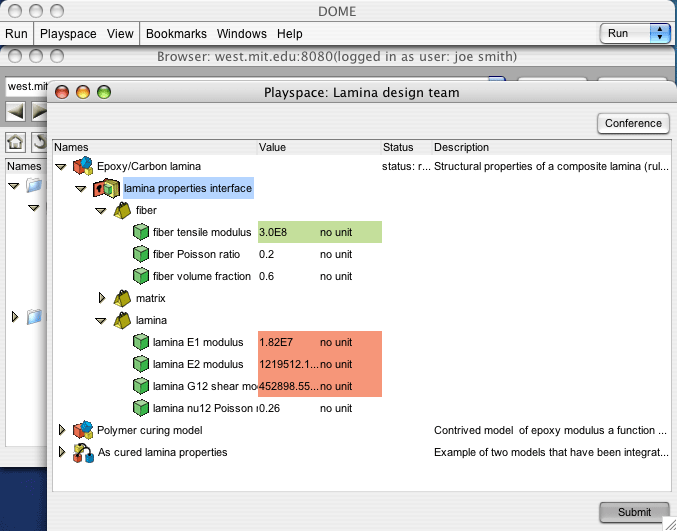Click the 'status: r...' cell of Epoxy/Carbon lamina

pos(406,167)
